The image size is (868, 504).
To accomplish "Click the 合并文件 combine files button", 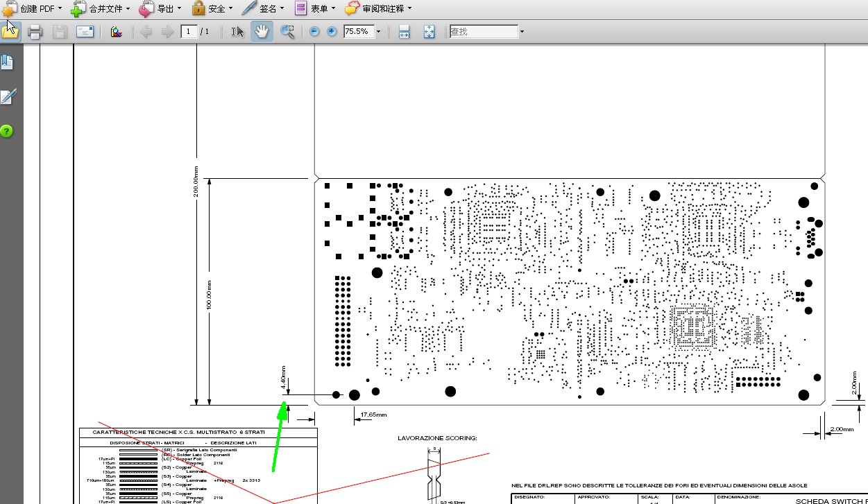I will (101, 8).
